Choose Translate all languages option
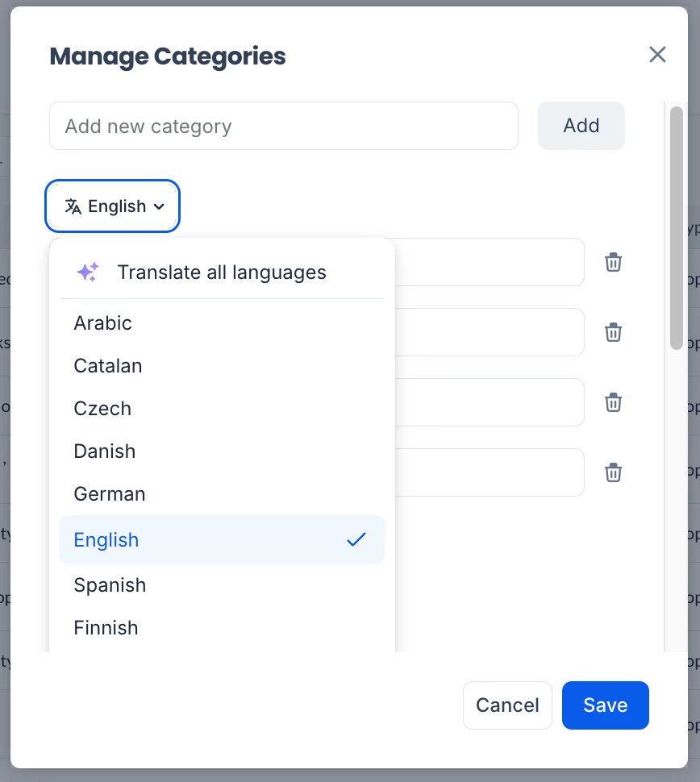The height and width of the screenshot is (782, 700). (x=221, y=272)
